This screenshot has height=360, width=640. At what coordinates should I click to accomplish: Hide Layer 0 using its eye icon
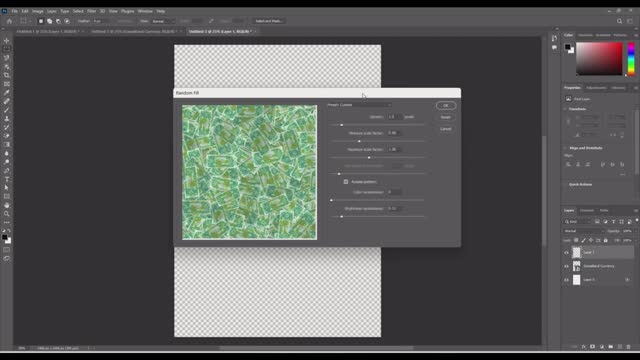tap(566, 280)
